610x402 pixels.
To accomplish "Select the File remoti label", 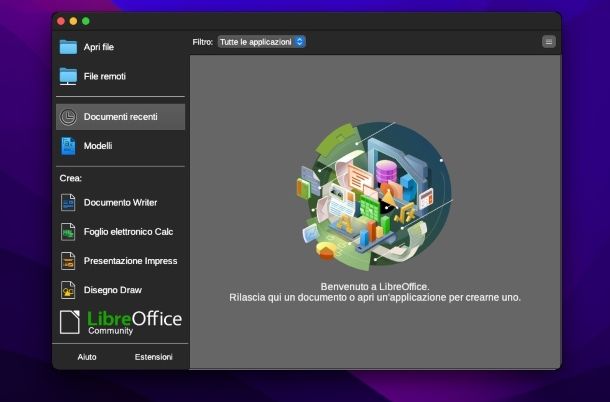I will [x=105, y=76].
